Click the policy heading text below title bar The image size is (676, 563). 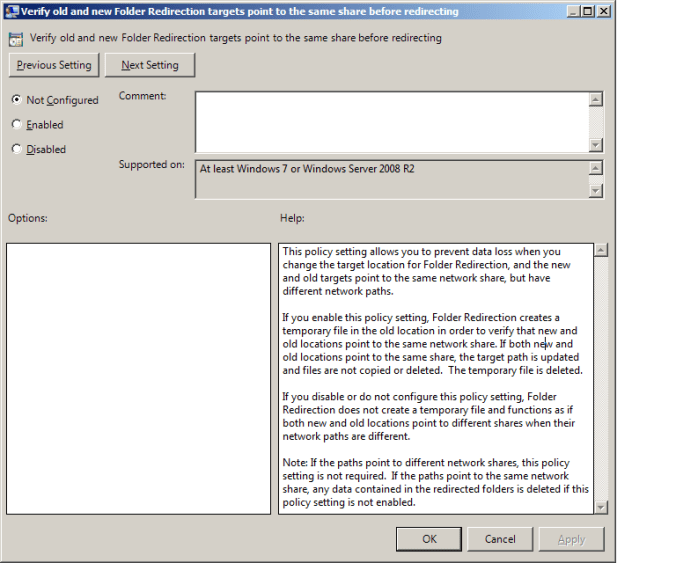pyautogui.click(x=236, y=38)
